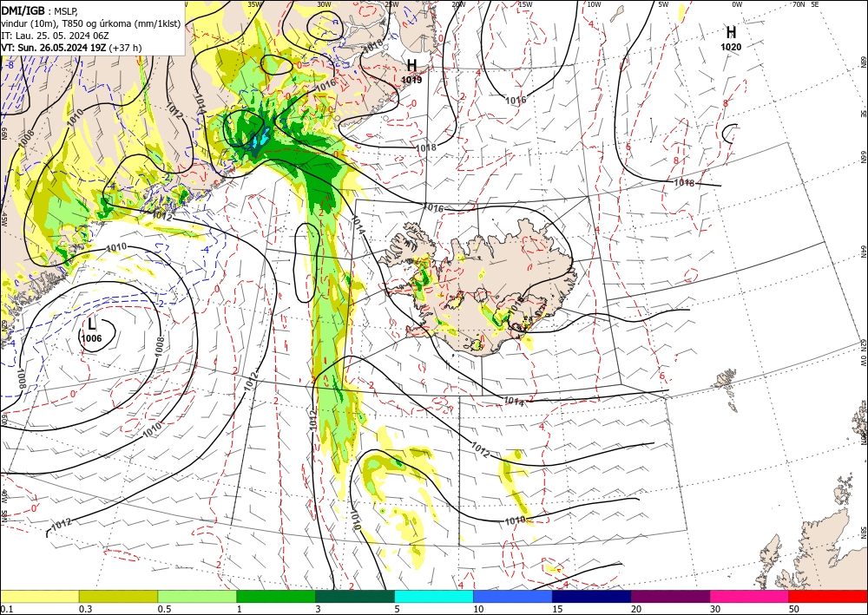Click the 'H' marker labeled 1020
The image size is (868, 615).
click(x=731, y=33)
